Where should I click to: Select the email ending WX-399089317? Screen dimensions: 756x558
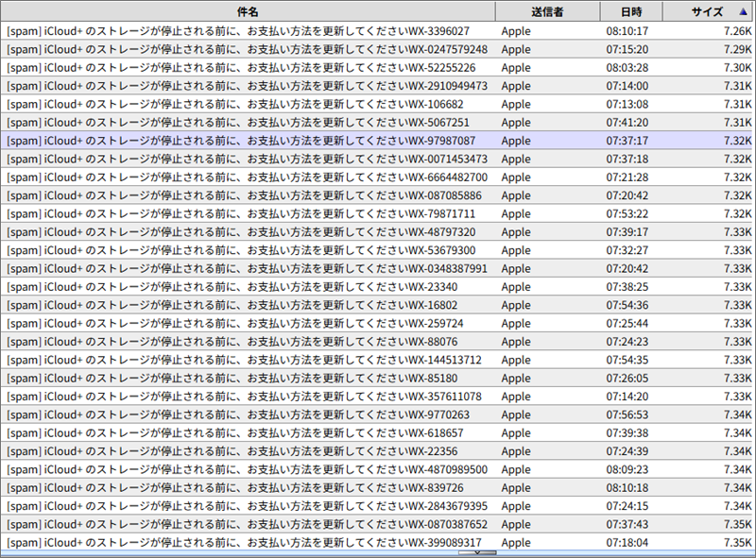(378, 543)
